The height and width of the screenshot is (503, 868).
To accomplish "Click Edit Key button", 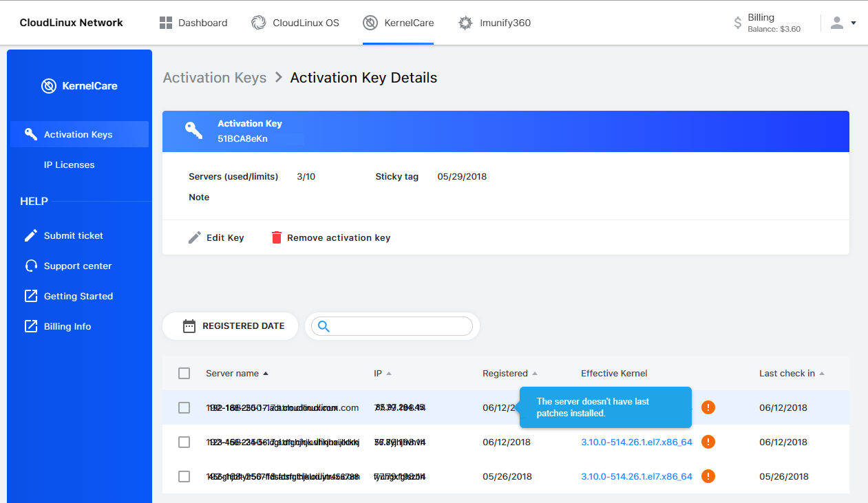I will click(x=216, y=237).
